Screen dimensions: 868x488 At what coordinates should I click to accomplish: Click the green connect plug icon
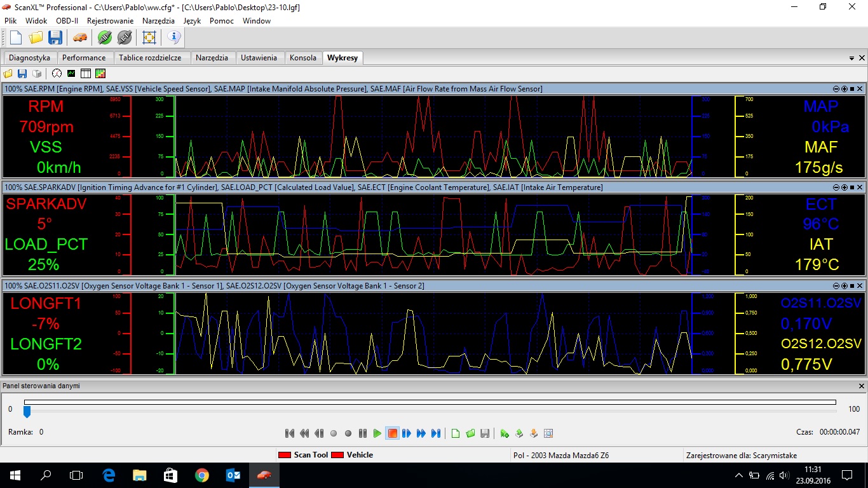105,37
